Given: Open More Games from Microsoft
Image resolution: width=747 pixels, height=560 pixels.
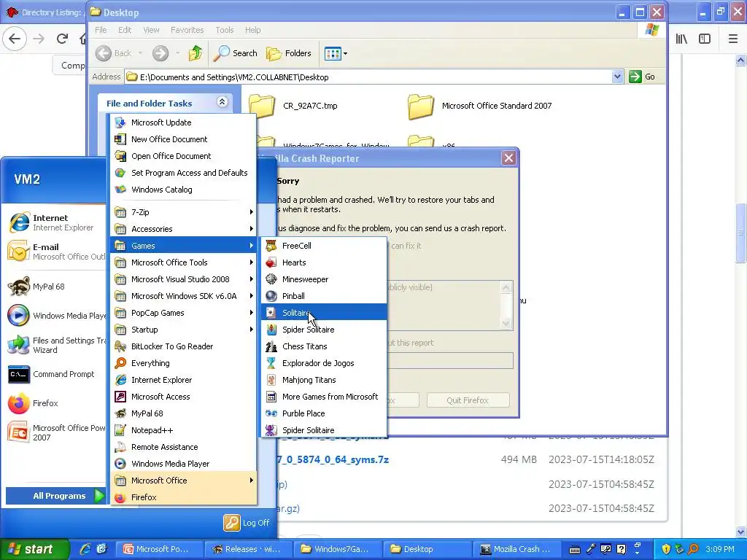Looking at the screenshot, I should coord(324,396).
